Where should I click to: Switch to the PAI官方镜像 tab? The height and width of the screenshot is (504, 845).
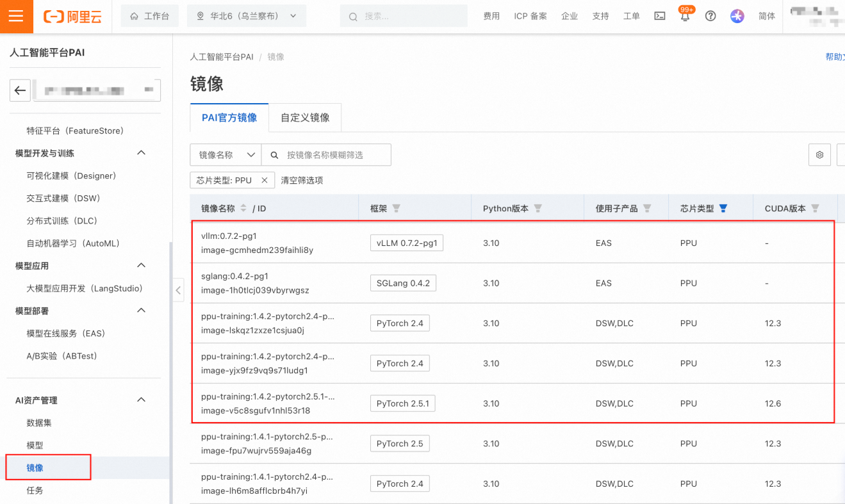point(229,117)
